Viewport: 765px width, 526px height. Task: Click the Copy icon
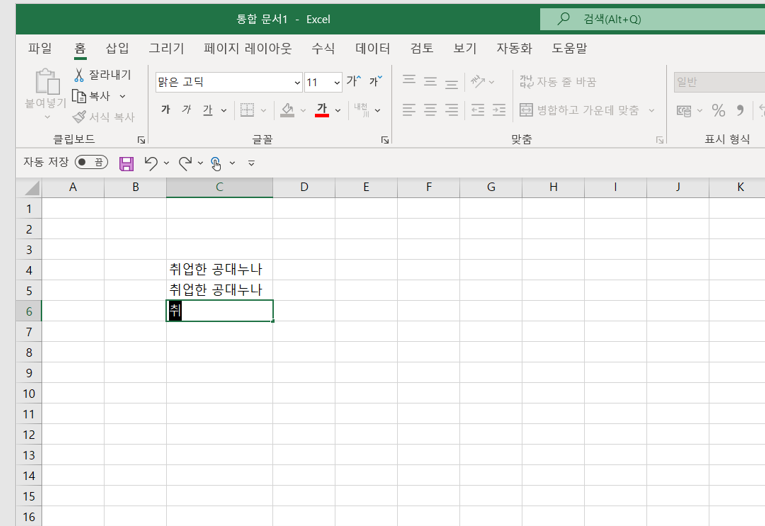pos(79,96)
